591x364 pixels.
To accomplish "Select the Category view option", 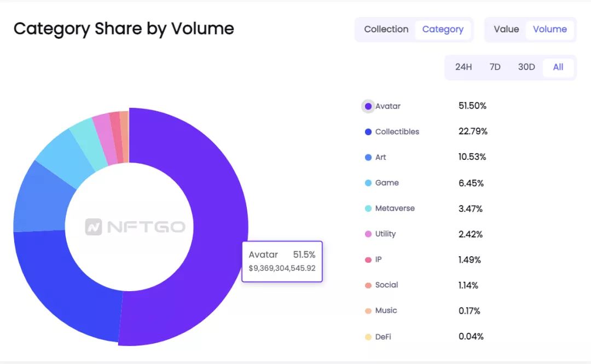I will click(443, 30).
